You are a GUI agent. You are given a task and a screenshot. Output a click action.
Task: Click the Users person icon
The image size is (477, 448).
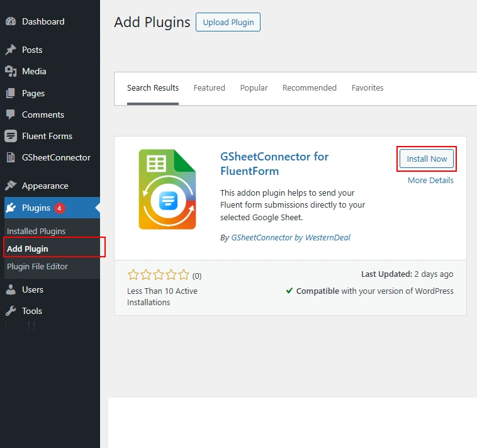pos(11,289)
